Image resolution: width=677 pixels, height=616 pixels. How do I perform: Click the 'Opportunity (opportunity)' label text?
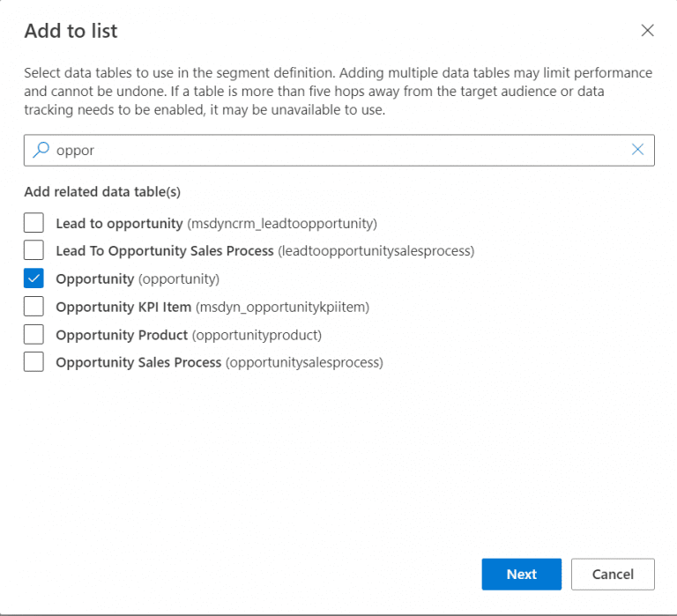pyautogui.click(x=137, y=278)
